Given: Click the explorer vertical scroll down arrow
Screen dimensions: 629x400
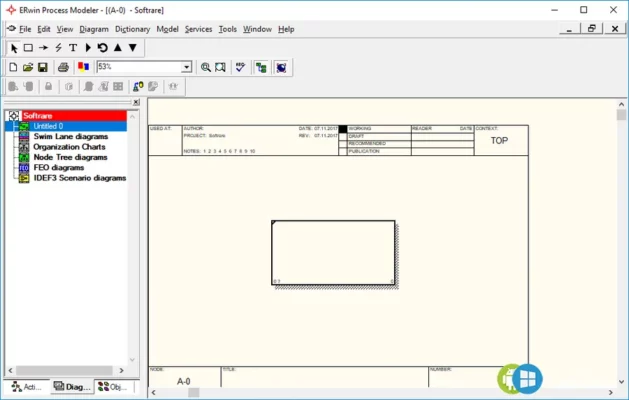Looking at the screenshot, I should [x=132, y=360].
